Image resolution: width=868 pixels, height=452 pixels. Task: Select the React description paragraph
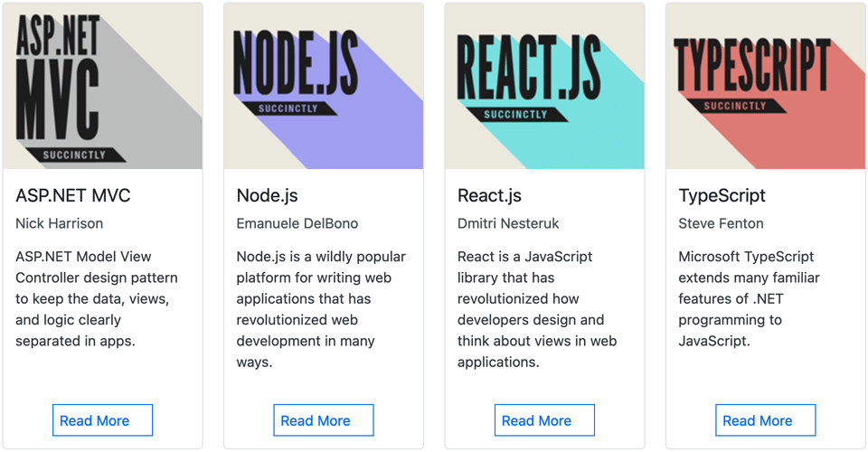pyautogui.click(x=537, y=309)
